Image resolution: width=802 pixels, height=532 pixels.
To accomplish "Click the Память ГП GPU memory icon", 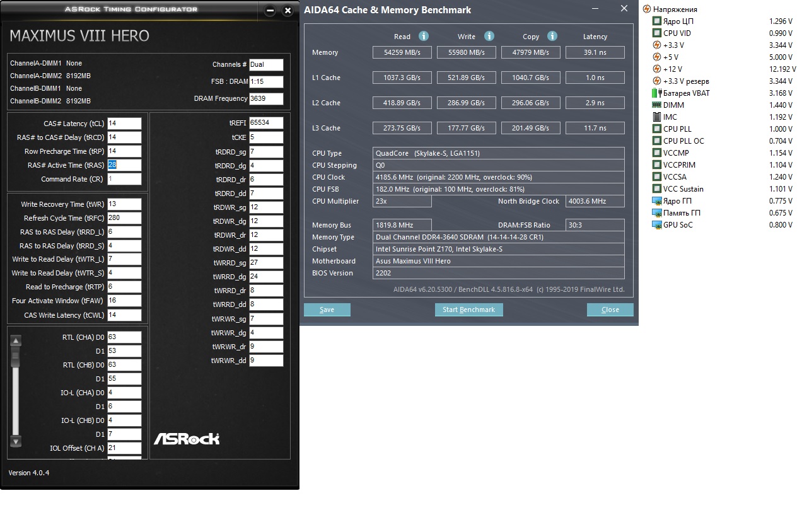I will tap(657, 213).
